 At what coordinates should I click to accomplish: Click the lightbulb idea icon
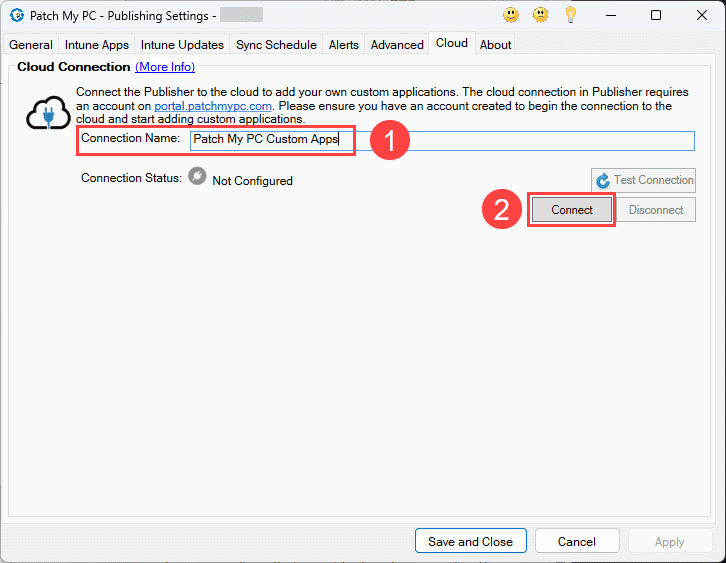pyautogui.click(x=571, y=15)
